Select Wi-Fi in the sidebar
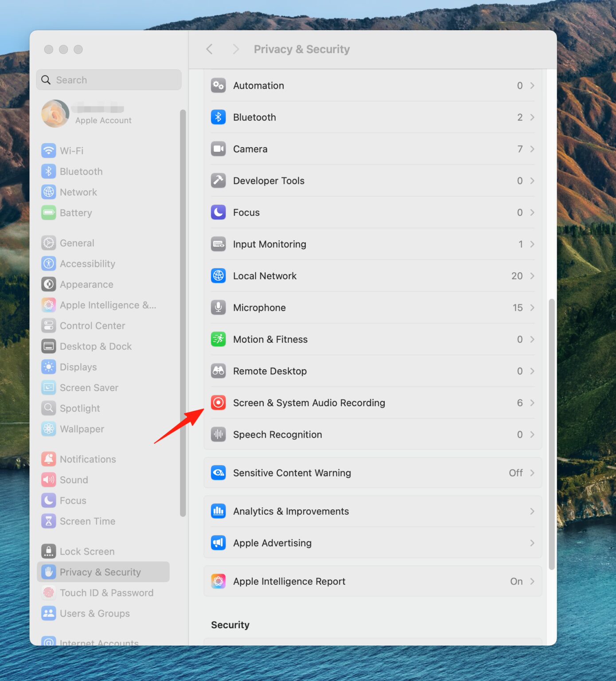Viewport: 616px width, 681px height. click(x=71, y=151)
